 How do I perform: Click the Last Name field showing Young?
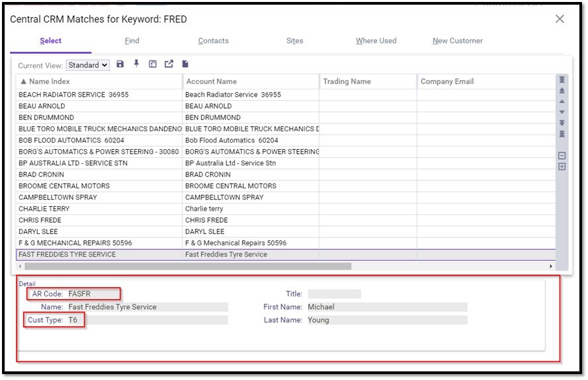[x=387, y=320]
